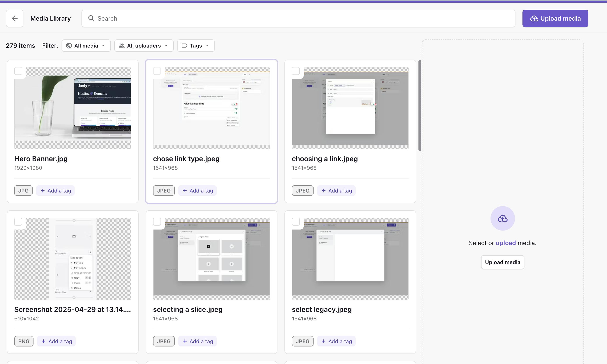Click plus icon for select legacy.jpeg tag

(323, 341)
